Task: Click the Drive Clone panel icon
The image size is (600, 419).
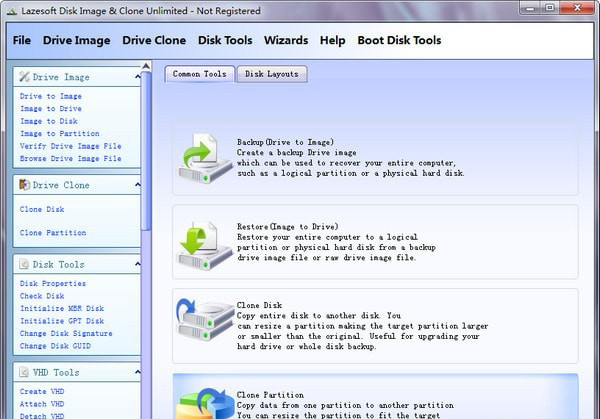Action: [24, 185]
